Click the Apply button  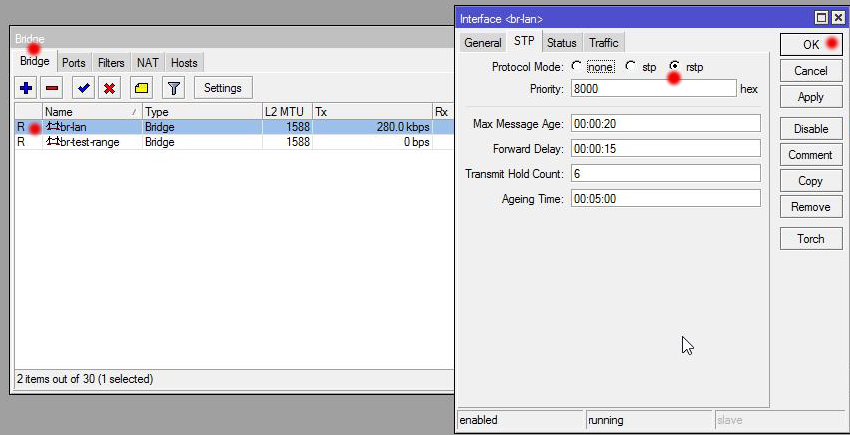pos(811,97)
